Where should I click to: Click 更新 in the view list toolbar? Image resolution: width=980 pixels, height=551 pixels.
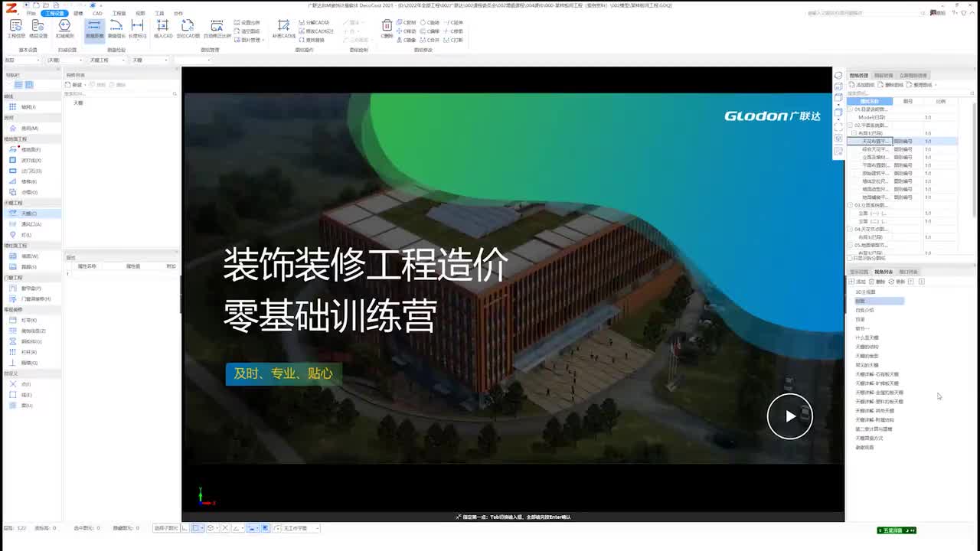pos(898,282)
